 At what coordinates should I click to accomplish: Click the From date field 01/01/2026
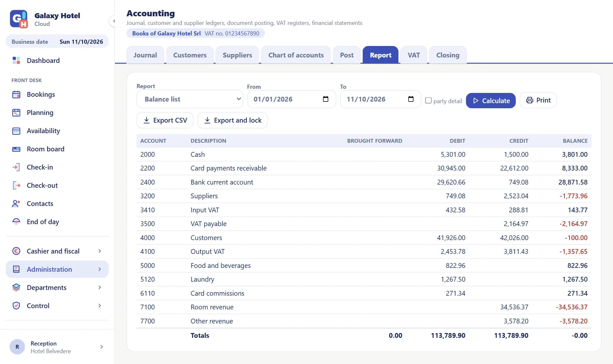click(x=291, y=99)
